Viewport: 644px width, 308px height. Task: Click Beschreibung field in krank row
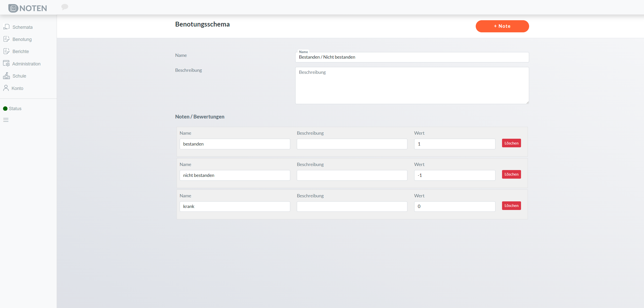point(352,206)
